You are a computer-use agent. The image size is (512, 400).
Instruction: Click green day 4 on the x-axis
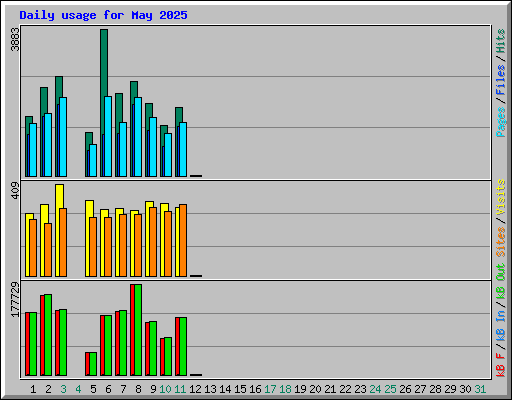(78, 389)
